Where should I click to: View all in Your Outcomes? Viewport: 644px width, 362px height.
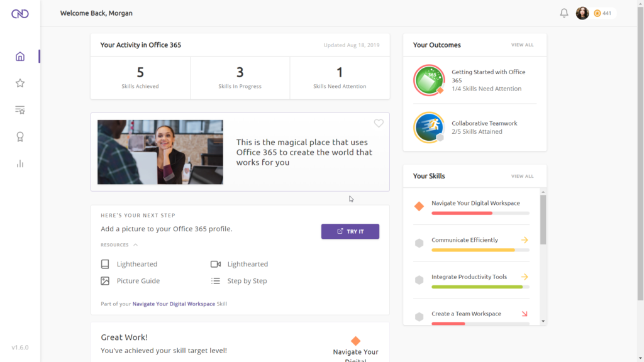(522, 45)
